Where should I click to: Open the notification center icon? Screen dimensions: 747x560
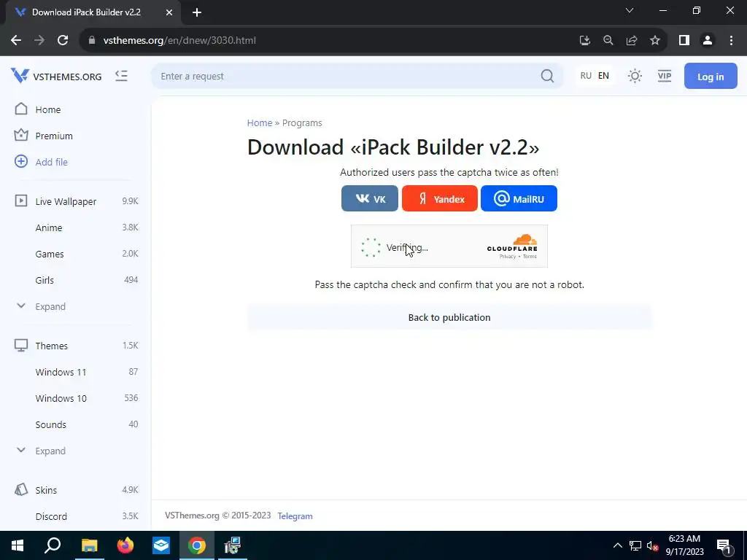point(724,546)
